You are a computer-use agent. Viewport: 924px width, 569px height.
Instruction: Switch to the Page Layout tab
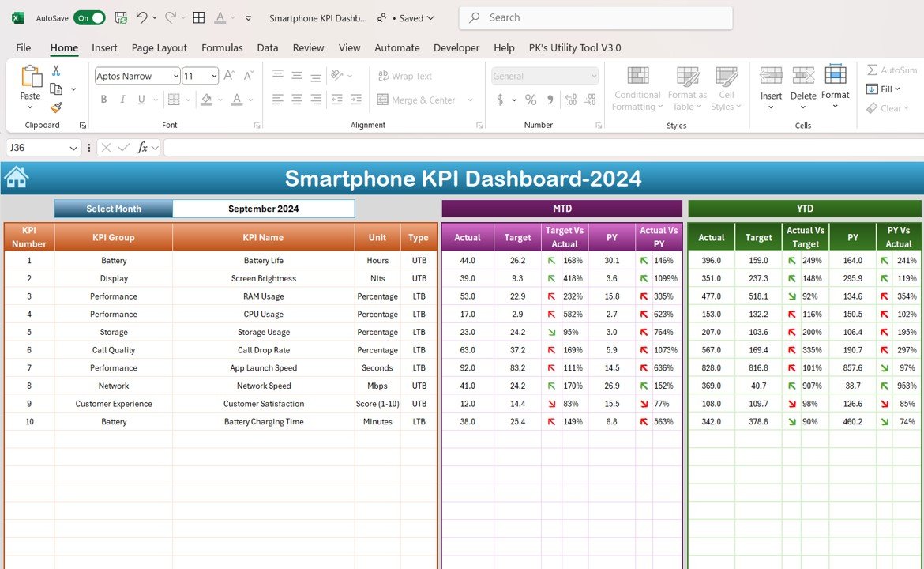coord(159,47)
